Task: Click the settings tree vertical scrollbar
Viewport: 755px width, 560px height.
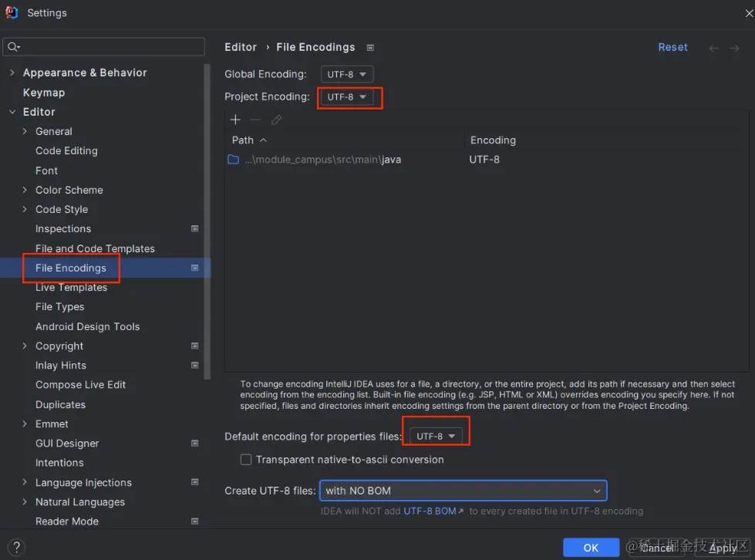Action: click(207, 221)
